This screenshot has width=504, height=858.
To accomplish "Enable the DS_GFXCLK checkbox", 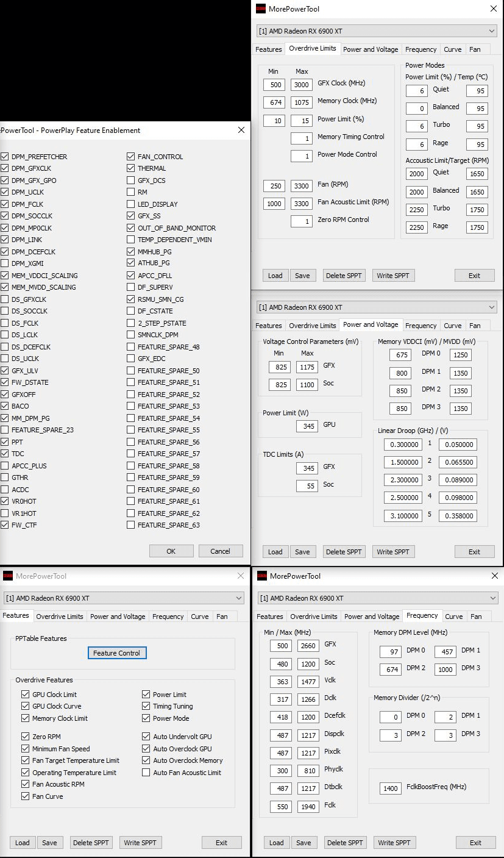I will [x=5, y=299].
